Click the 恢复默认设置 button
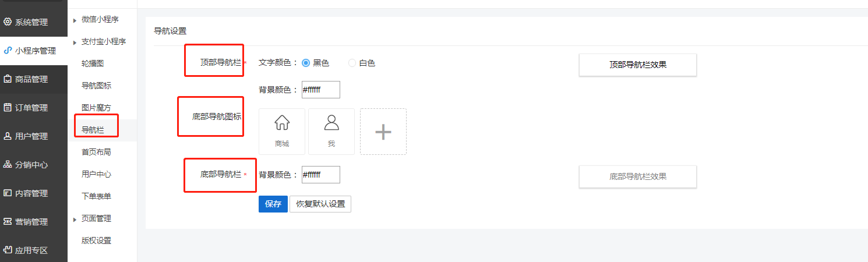This screenshot has height=262, width=868. tap(320, 204)
